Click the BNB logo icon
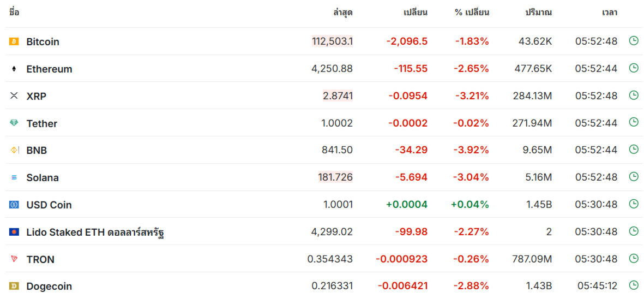 point(14,150)
